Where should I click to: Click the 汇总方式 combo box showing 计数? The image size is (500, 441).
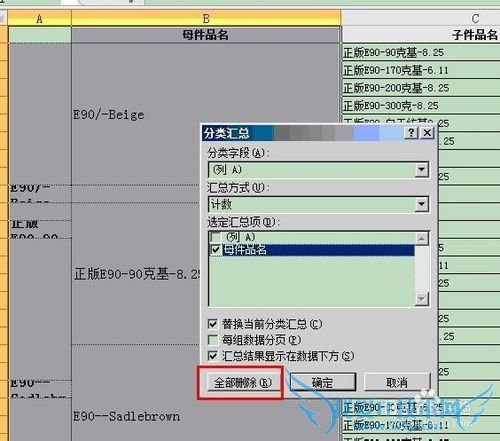coord(318,204)
